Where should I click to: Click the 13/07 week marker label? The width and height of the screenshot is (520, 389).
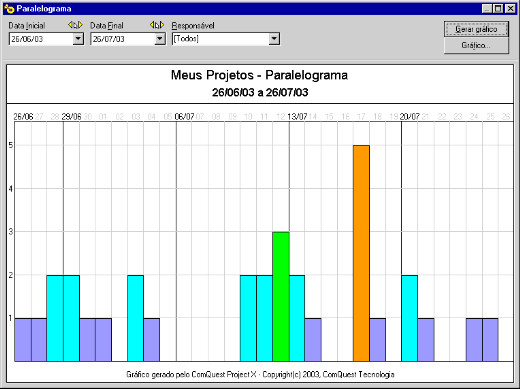click(x=297, y=116)
